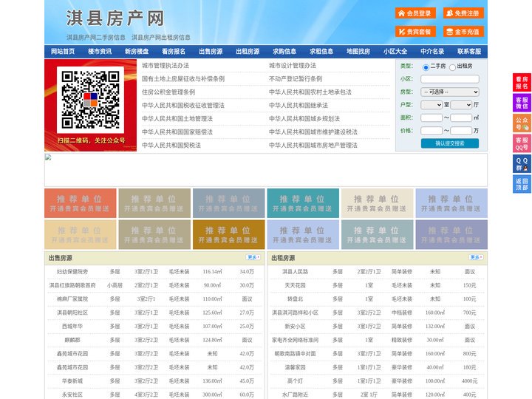Open the 房型 可选择 dropdown
The image size is (532, 399).
pyautogui.click(x=450, y=92)
